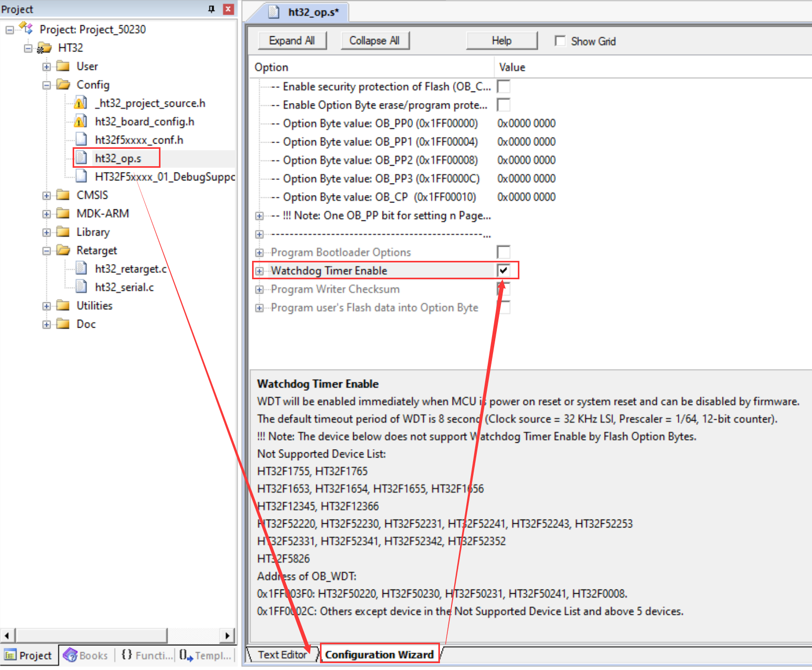Screen dimensions: 812x670
Task: Click the CMSIS folder icon
Action: coord(63,195)
